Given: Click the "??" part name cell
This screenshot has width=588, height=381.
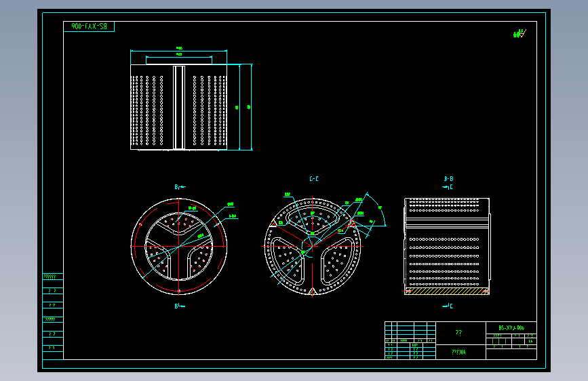Looking at the screenshot, I should click(x=460, y=333).
